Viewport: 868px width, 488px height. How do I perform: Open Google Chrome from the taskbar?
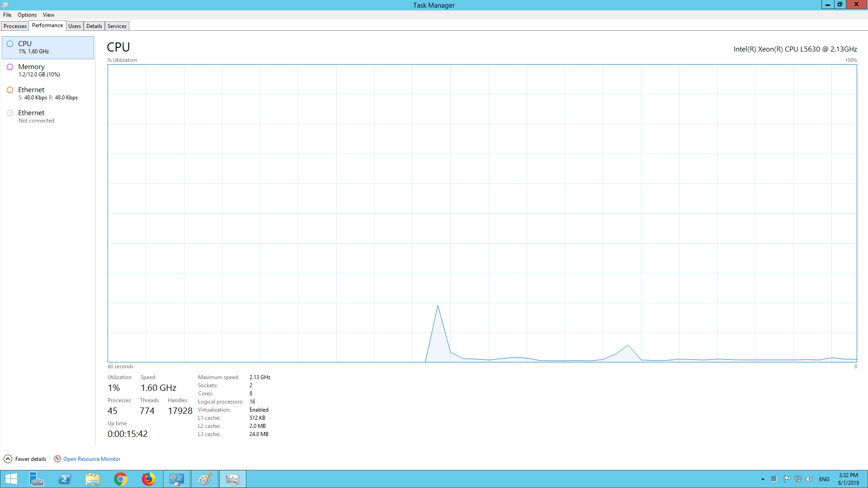point(121,479)
